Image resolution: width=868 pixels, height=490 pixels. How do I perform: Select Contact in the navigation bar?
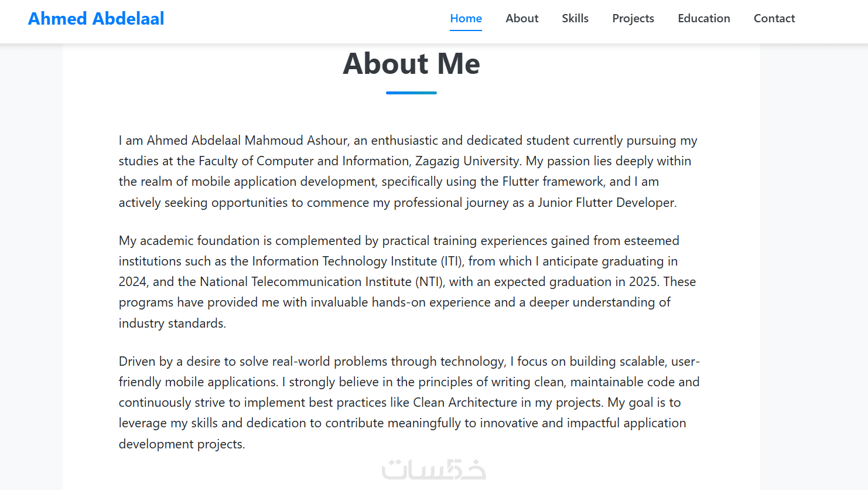coord(774,18)
